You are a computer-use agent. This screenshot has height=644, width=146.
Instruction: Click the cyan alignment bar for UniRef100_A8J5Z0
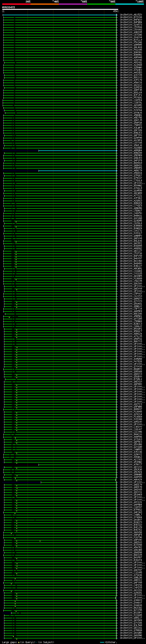click(x=60, y=15)
